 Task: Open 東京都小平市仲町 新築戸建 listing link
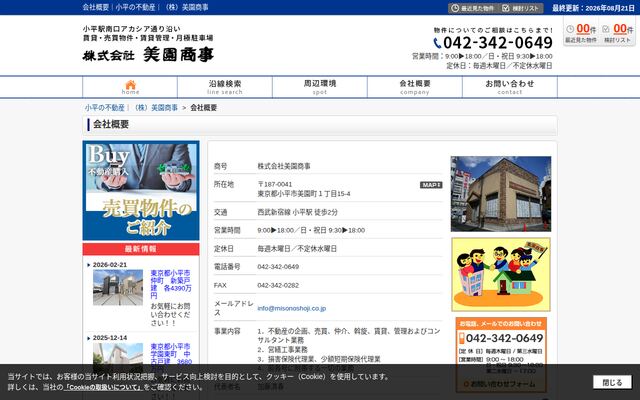coord(170,284)
